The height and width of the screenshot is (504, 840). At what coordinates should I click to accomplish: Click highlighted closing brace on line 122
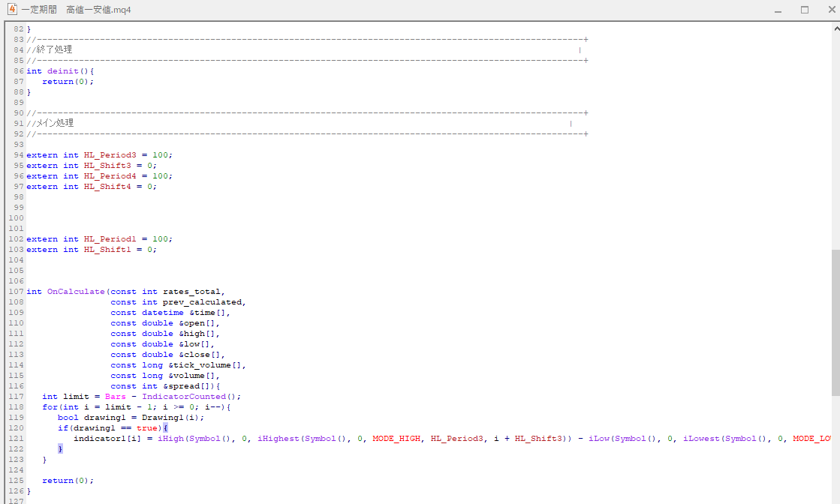point(60,449)
